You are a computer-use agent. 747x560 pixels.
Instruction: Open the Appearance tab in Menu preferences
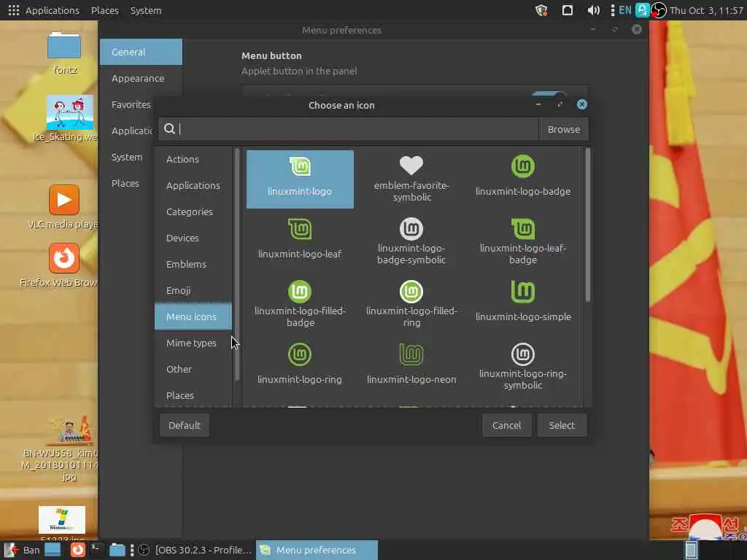(141, 78)
